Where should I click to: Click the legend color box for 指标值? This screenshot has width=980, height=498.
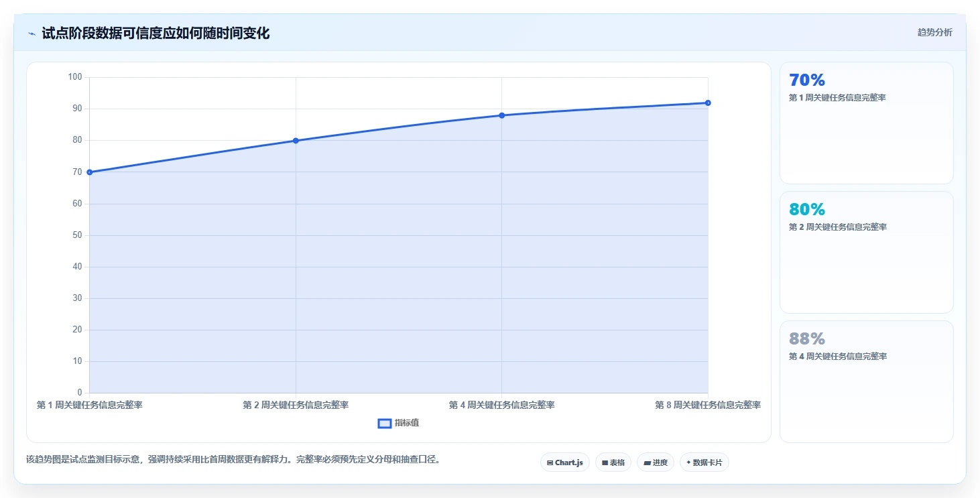click(x=385, y=424)
